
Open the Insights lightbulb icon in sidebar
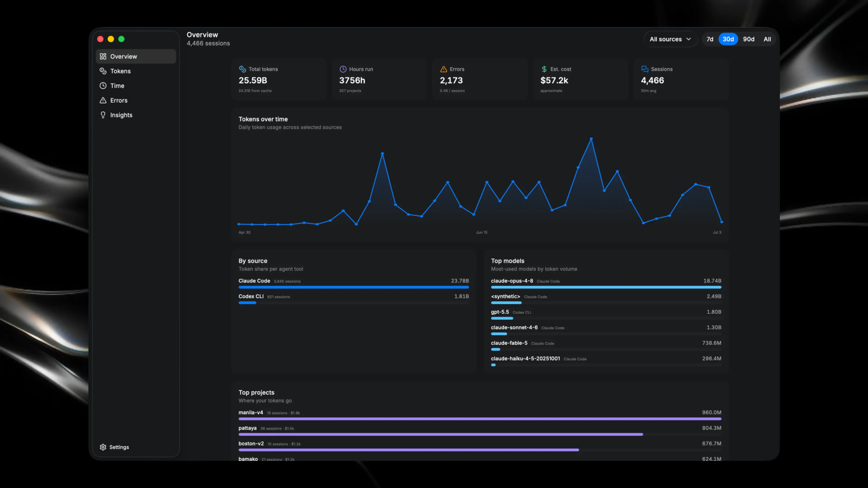(103, 115)
